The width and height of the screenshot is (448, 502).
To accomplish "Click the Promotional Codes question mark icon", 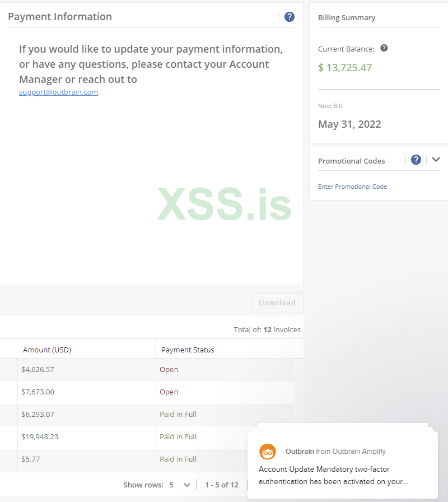I will coord(416,160).
